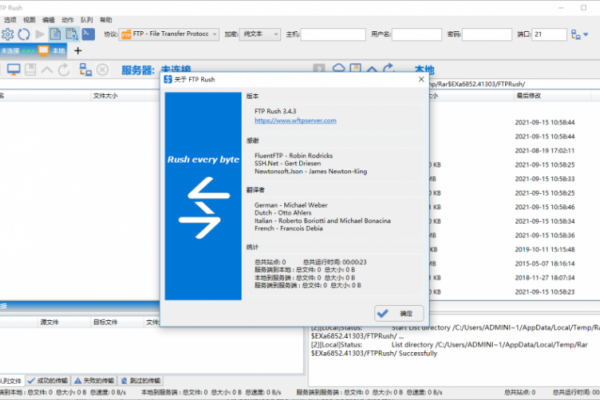This screenshot has height=400, width=600.
Task: Click the play (connect) arrow icon in the toolbar
Action: tap(41, 34)
